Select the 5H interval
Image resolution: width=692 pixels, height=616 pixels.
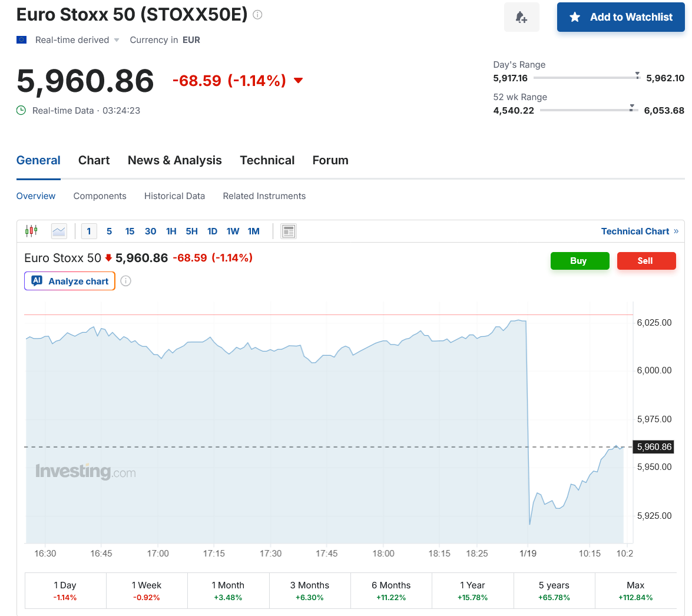click(x=191, y=231)
